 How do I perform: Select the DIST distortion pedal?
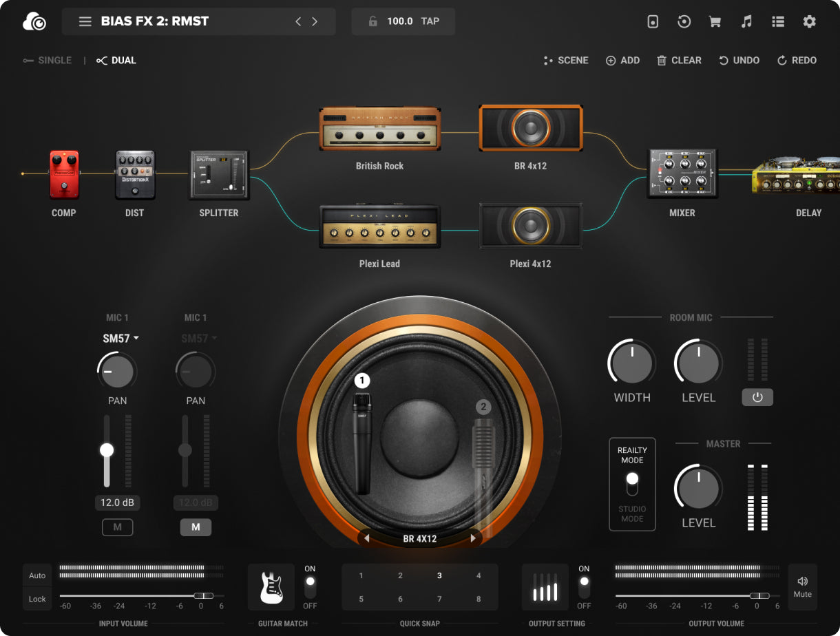(135, 174)
